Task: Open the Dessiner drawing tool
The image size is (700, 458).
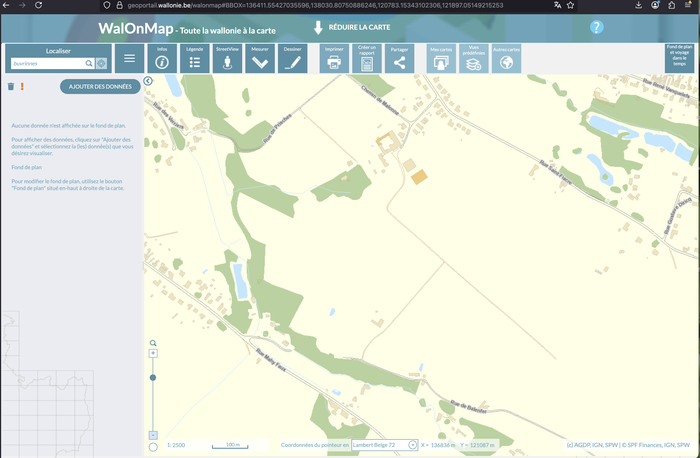Action: tap(292, 58)
